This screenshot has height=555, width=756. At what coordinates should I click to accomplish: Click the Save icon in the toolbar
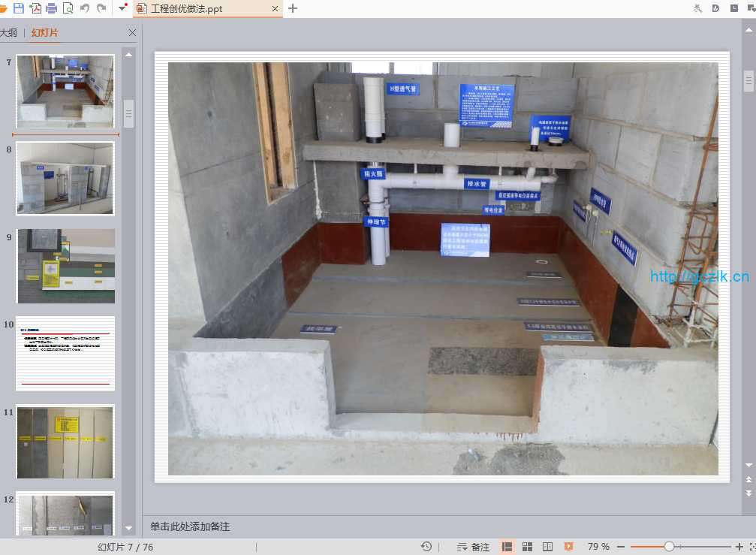(x=19, y=8)
